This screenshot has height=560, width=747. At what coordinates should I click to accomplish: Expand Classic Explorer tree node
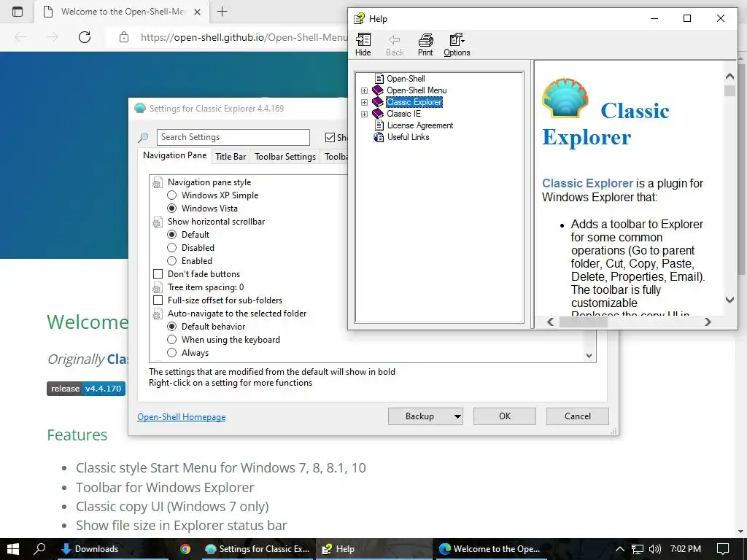365,102
